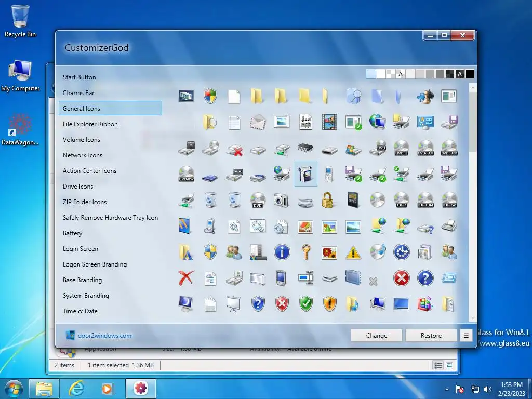Screen dimensions: 532x399
Task: Select the red circle error icon
Action: pos(402,278)
